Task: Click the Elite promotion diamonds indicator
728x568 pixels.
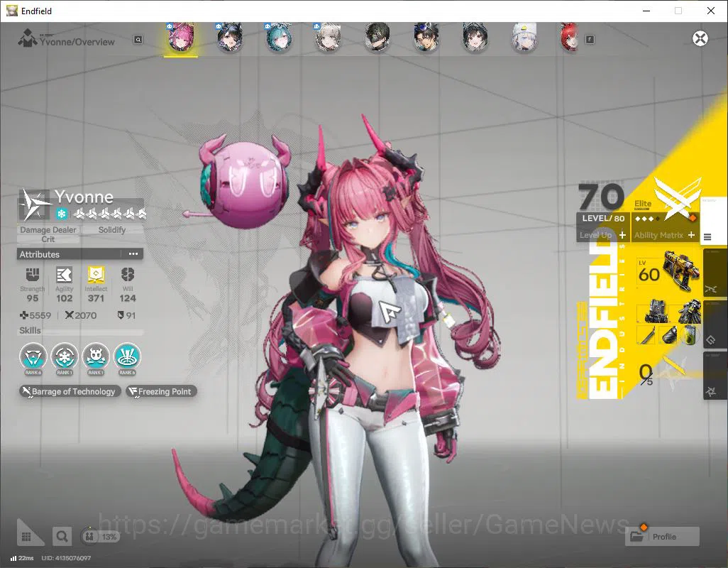Action: 647,219
